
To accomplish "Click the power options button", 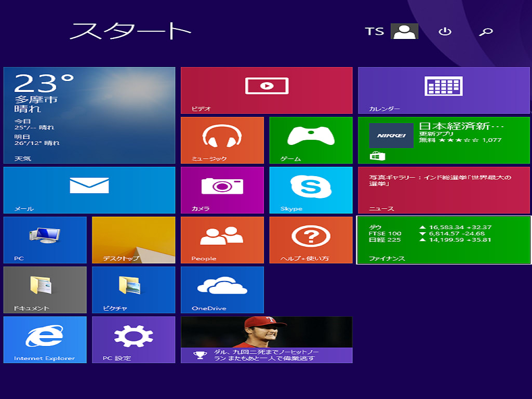I will pos(445,32).
